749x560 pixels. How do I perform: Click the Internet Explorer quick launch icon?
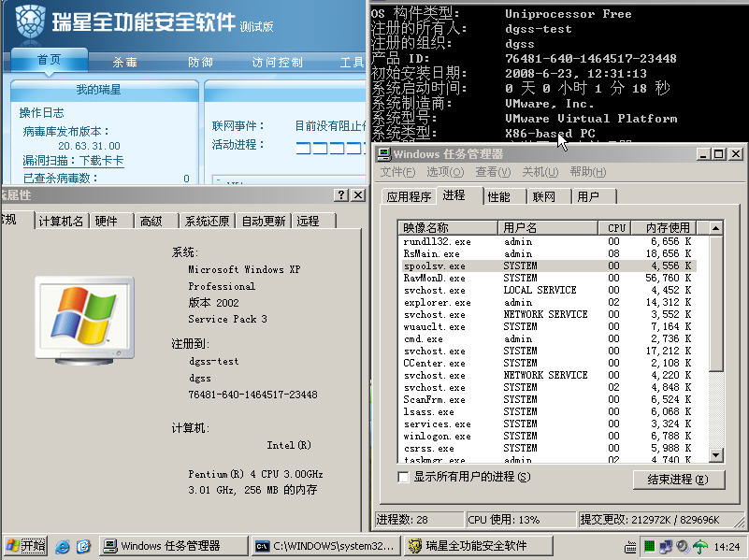(x=62, y=546)
